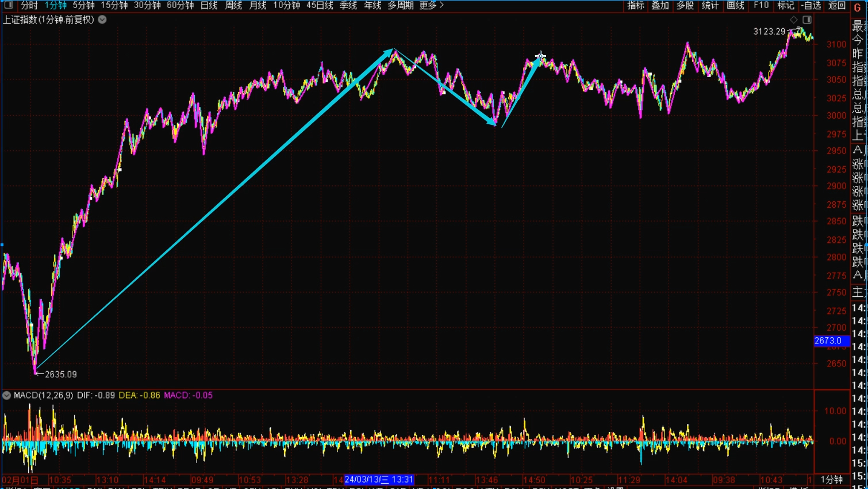Screen dimensions: 868x489
Task: Collapse the MACD indicator panel
Action: pyautogui.click(x=7, y=395)
